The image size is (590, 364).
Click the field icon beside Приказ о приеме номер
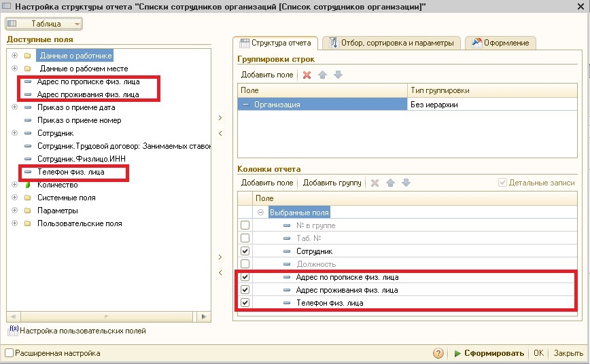coord(28,120)
